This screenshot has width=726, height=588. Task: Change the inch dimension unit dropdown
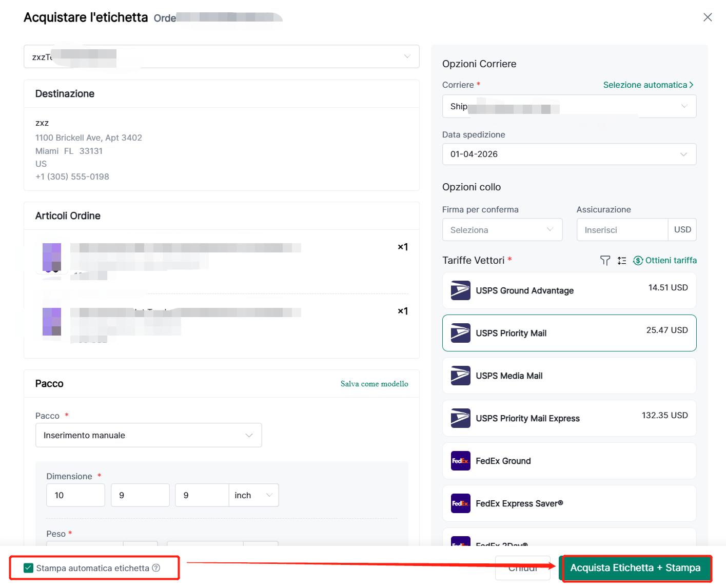tap(253, 495)
